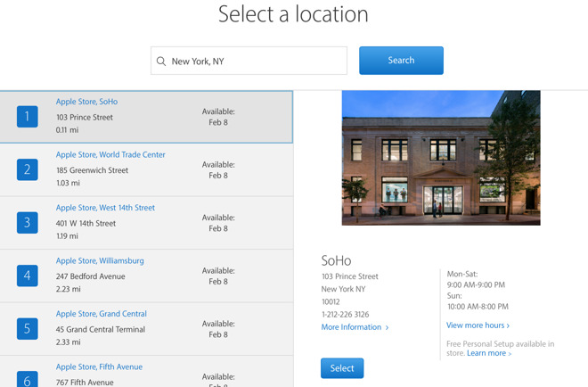The width and height of the screenshot is (588, 387).
Task: Open the Apple Store, Fifth Avenue link
Action: pos(100,366)
